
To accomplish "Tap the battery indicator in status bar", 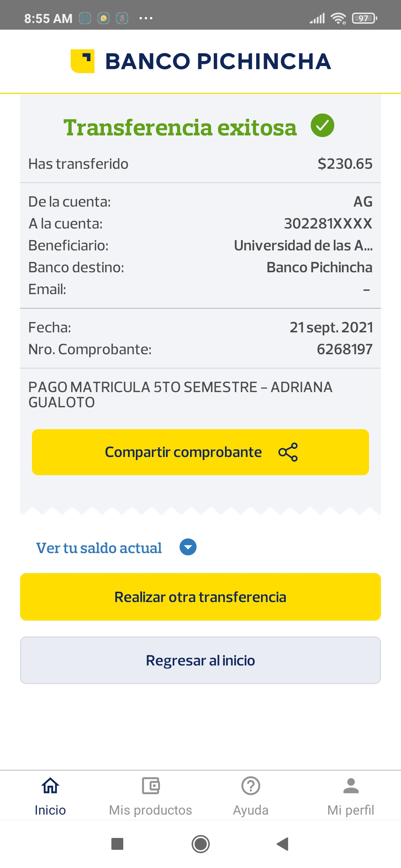I will click(x=364, y=18).
